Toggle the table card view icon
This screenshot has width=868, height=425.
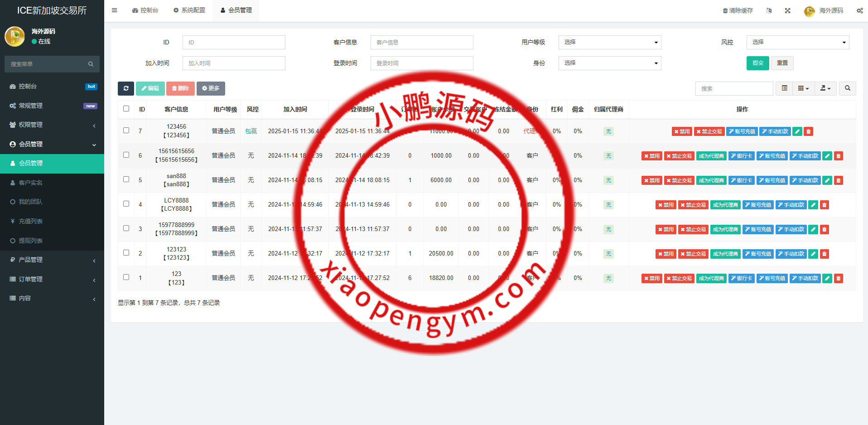[x=785, y=88]
